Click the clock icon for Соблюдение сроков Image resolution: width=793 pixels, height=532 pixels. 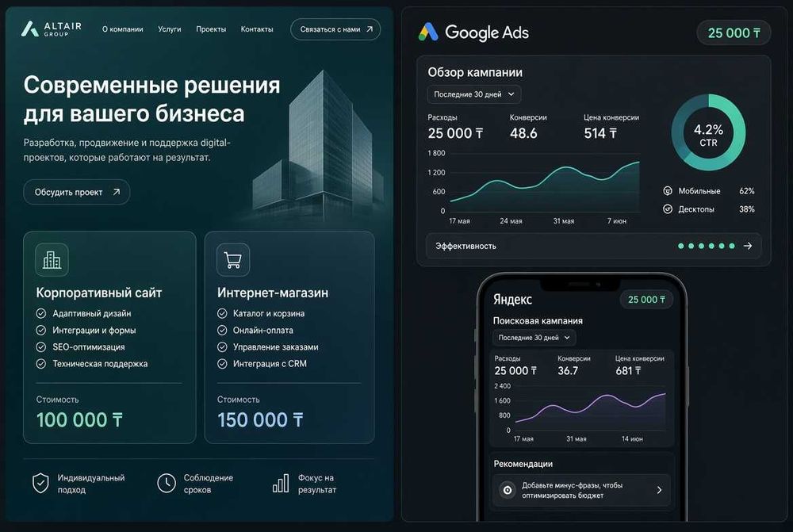pyautogui.click(x=167, y=483)
